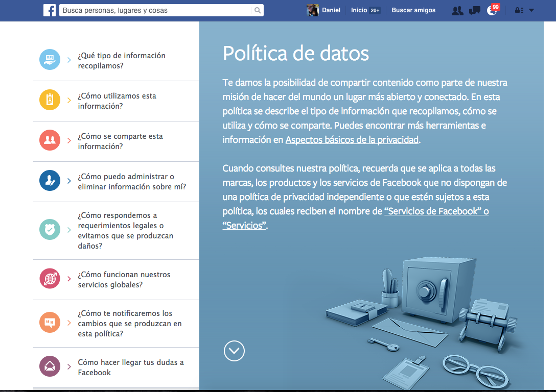Expand chevron beside '¿Cómo puedo administrar'
This screenshot has height=392, width=556.
[x=69, y=181]
